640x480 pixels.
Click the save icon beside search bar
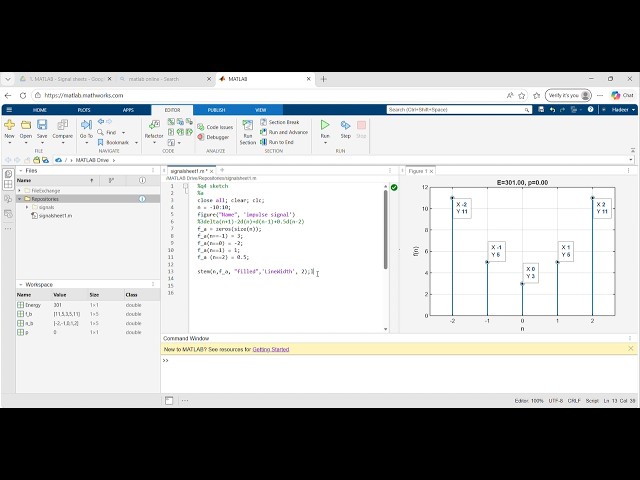point(541,110)
